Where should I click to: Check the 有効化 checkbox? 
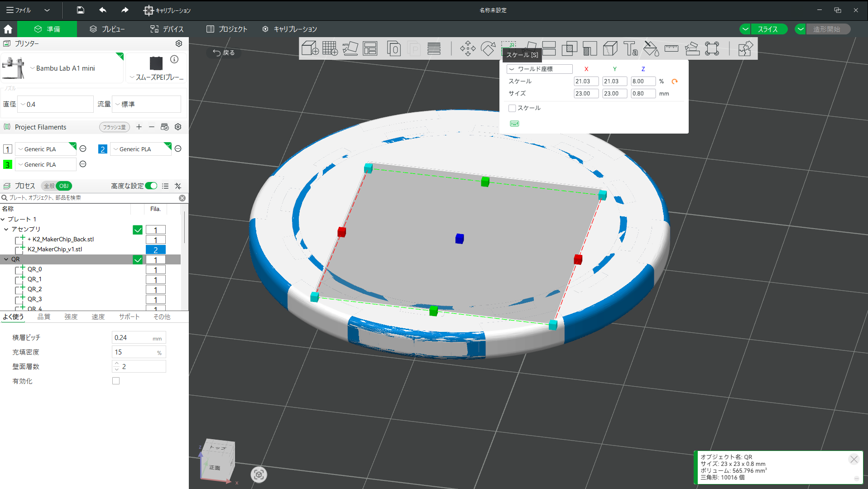(116, 381)
